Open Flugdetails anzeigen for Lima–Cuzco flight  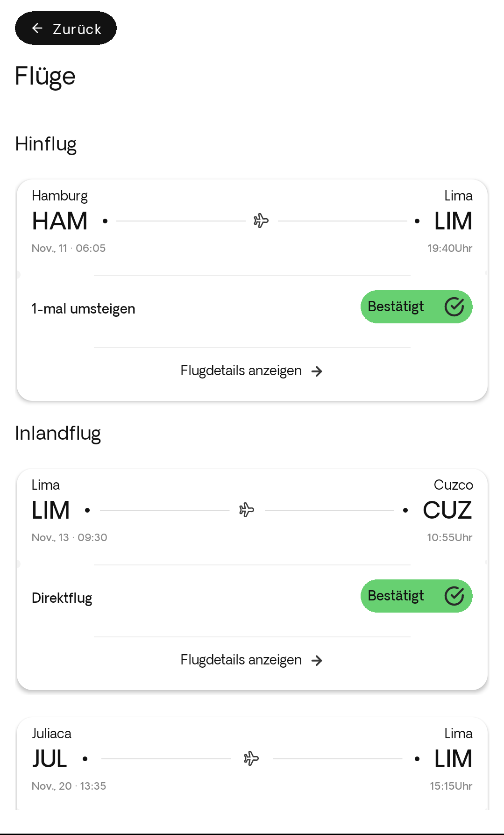click(241, 660)
